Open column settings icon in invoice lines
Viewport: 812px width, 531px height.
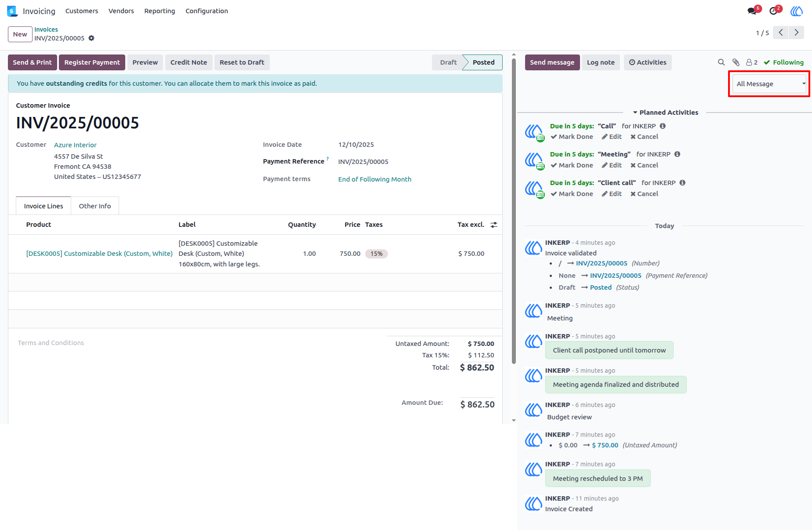tap(494, 225)
